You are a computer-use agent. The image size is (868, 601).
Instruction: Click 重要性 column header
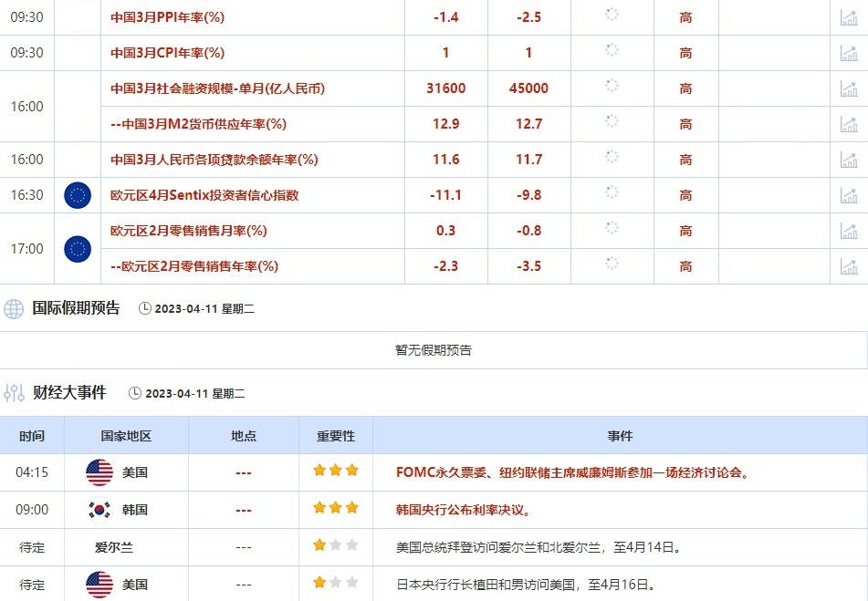click(336, 436)
